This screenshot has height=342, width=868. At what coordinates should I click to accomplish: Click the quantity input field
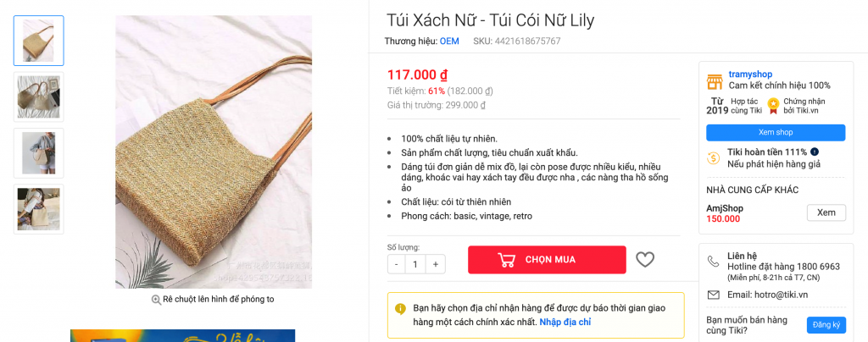415,264
